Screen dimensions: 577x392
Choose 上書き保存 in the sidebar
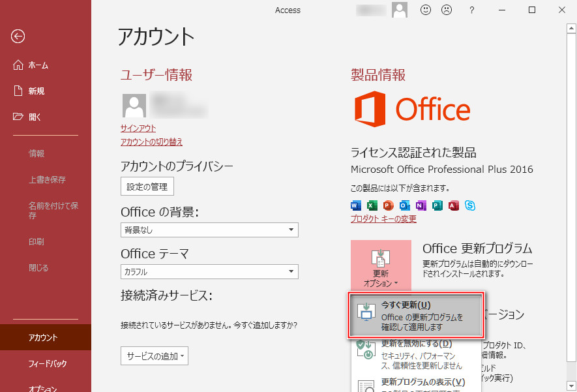point(47,179)
